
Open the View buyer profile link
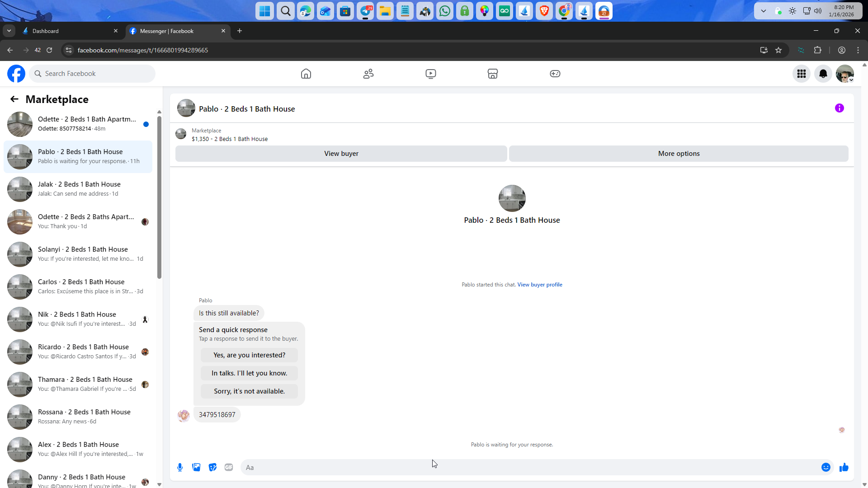click(x=540, y=285)
